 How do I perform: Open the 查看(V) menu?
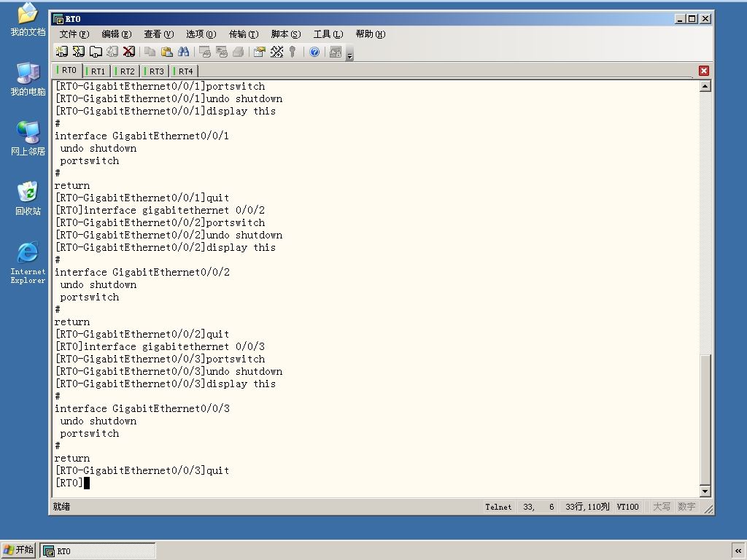click(x=158, y=34)
